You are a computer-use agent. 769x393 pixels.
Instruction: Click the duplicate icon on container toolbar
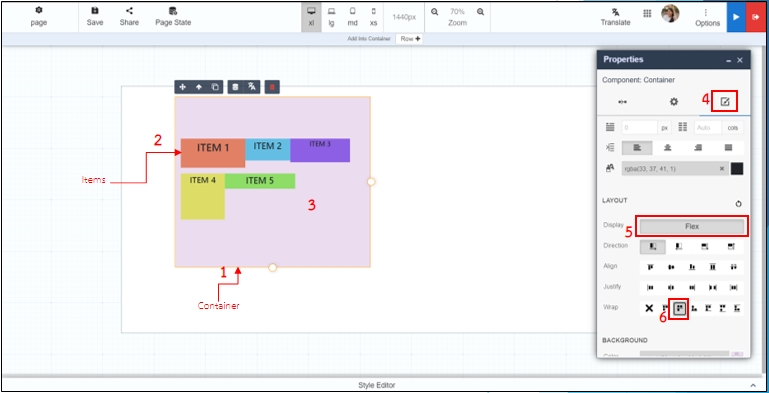coord(215,87)
